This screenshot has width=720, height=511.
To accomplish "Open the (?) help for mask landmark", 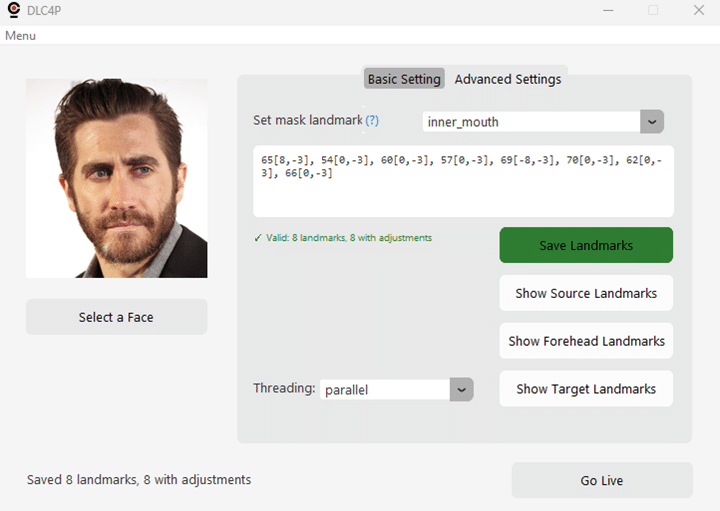I will click(x=372, y=120).
